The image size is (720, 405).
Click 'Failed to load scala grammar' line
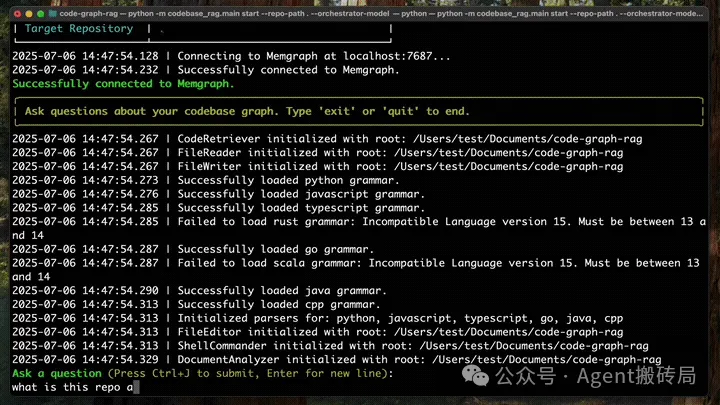coord(356,270)
